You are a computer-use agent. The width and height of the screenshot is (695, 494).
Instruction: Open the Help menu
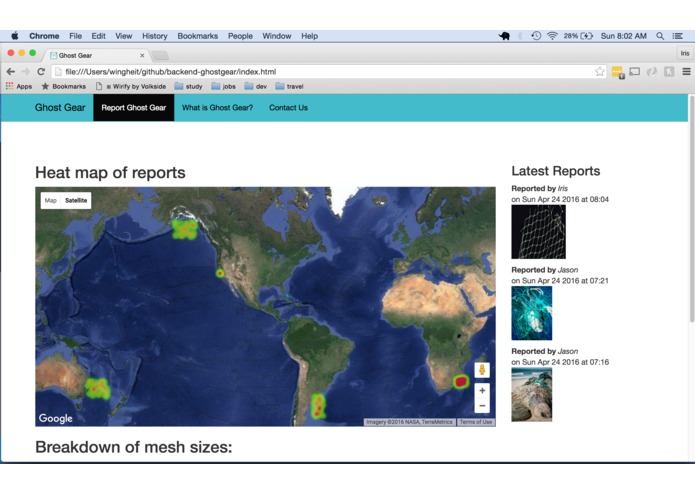[309, 36]
